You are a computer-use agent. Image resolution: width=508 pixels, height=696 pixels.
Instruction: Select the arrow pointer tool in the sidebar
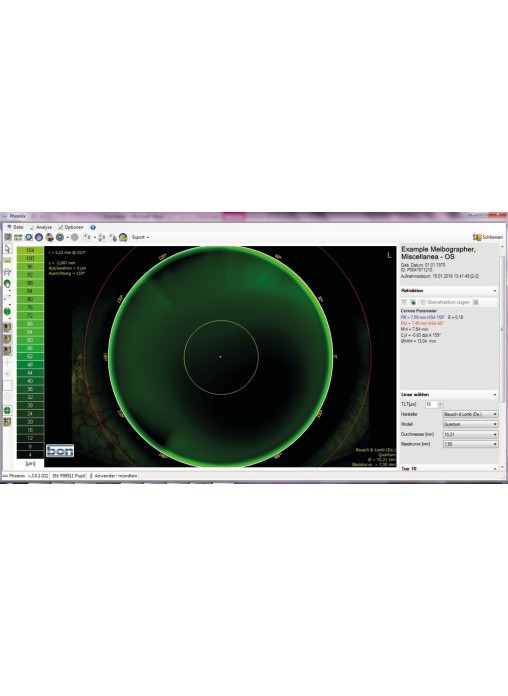pyautogui.click(x=7, y=249)
